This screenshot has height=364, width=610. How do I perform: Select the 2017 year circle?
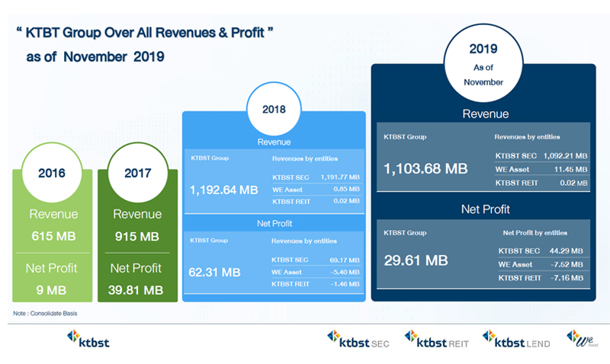(x=138, y=173)
